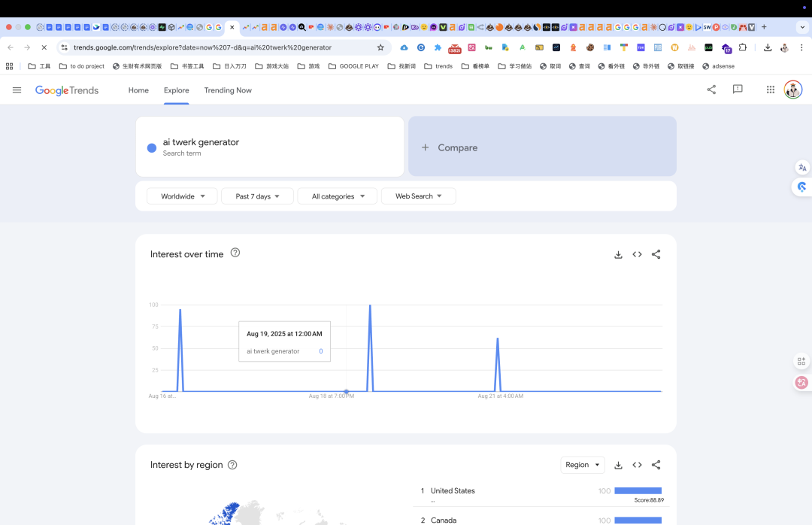
Task: Open the Google account avatar in header
Action: pos(793,90)
